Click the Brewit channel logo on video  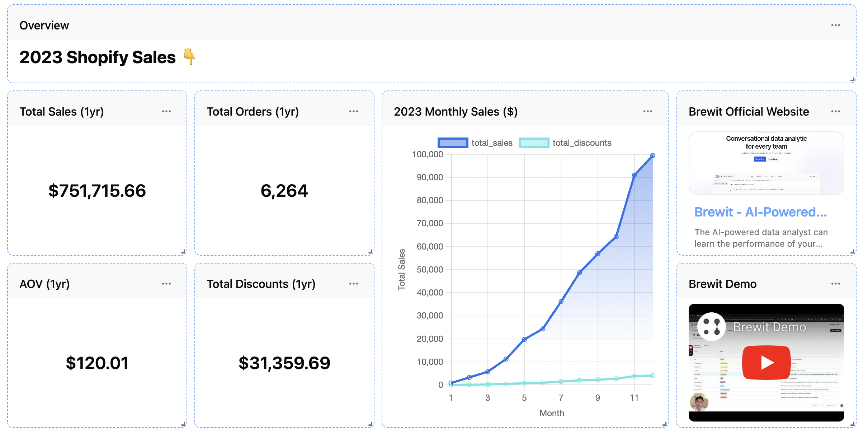(712, 327)
